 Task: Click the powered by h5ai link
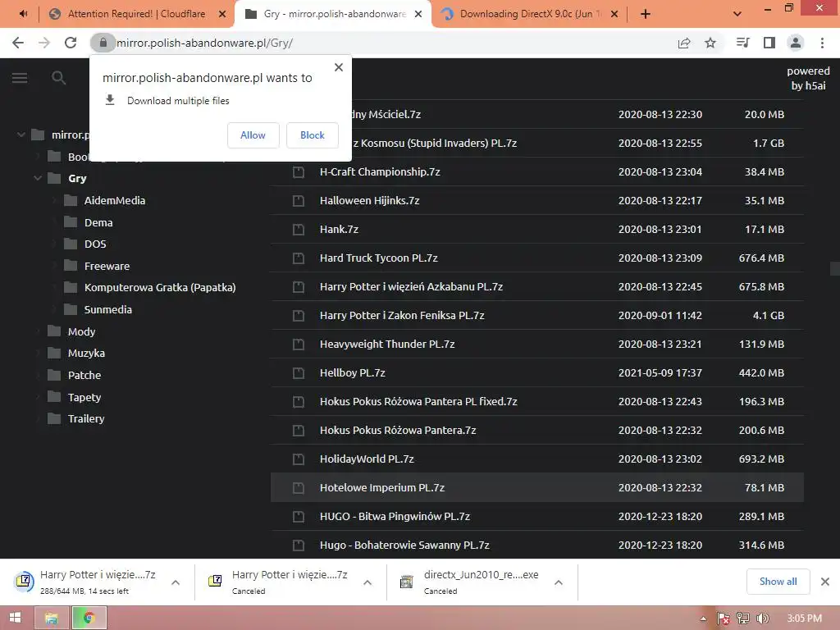pos(808,78)
